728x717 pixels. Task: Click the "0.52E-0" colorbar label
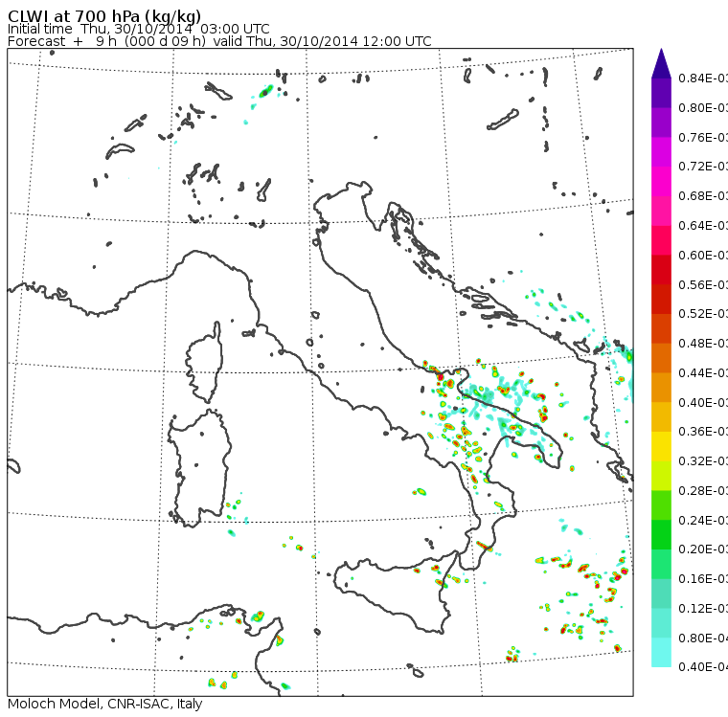click(x=703, y=314)
